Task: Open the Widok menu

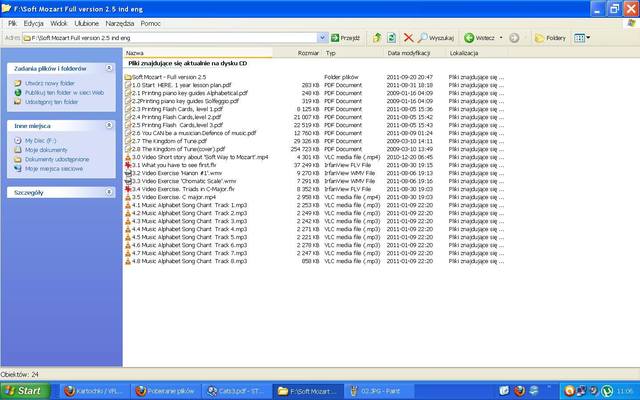Action: coord(59,24)
